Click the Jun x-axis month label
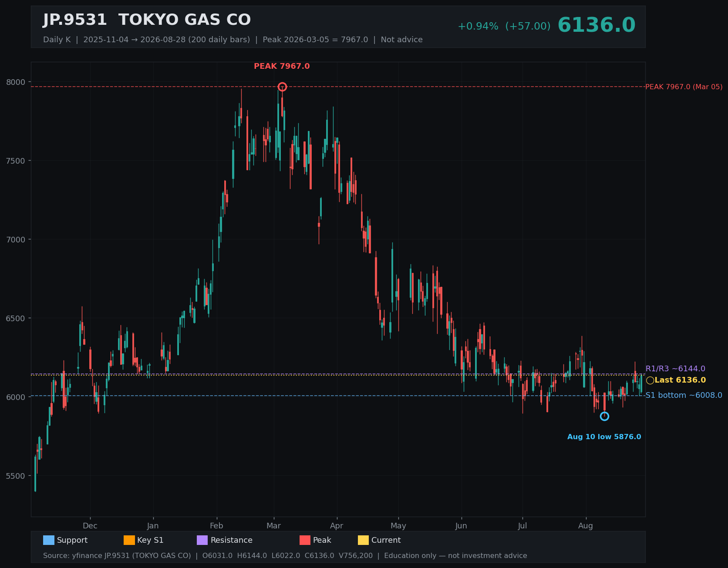 click(x=461, y=526)
